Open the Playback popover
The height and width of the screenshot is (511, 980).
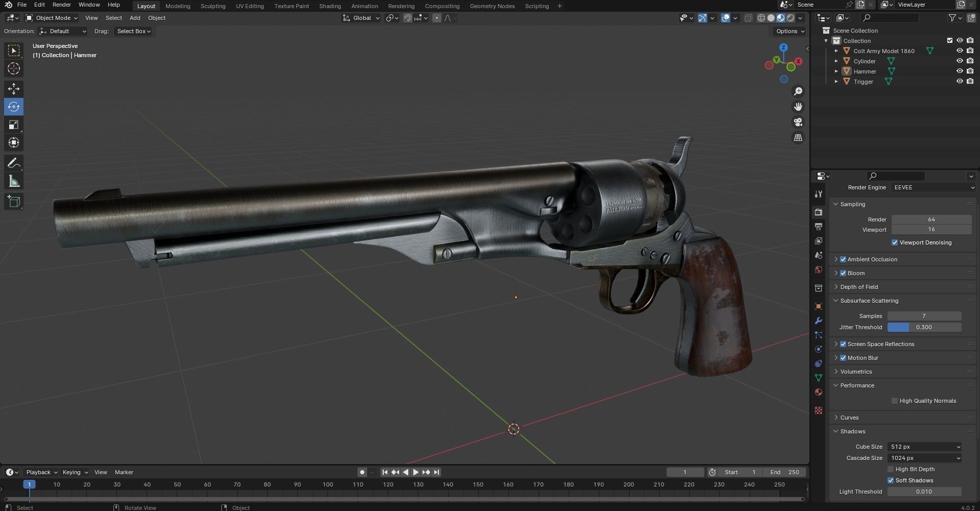tap(41, 472)
